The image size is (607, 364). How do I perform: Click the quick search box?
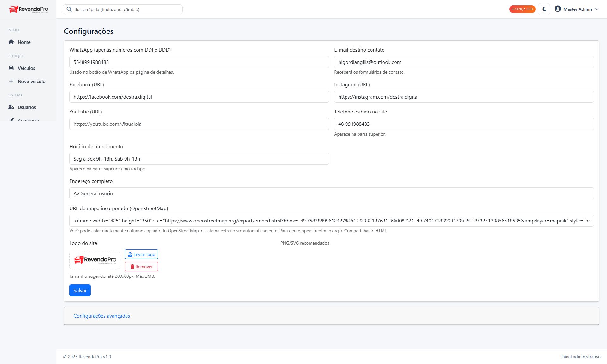pyautogui.click(x=126, y=9)
